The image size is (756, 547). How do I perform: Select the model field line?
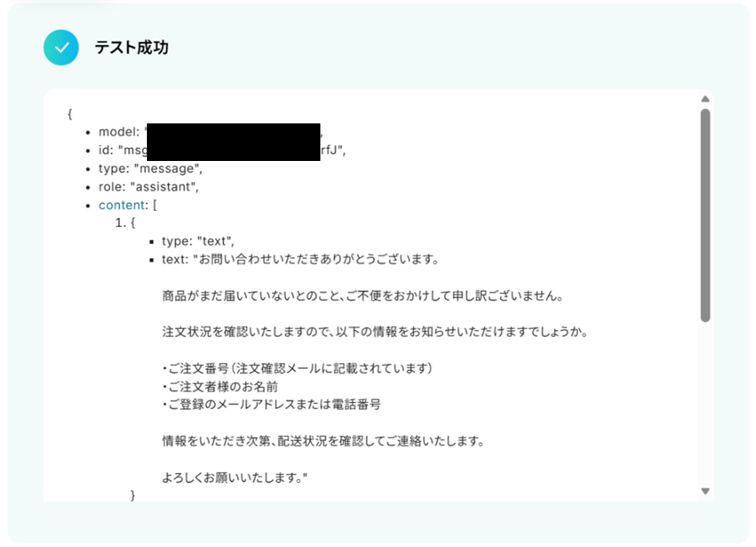coord(211,132)
